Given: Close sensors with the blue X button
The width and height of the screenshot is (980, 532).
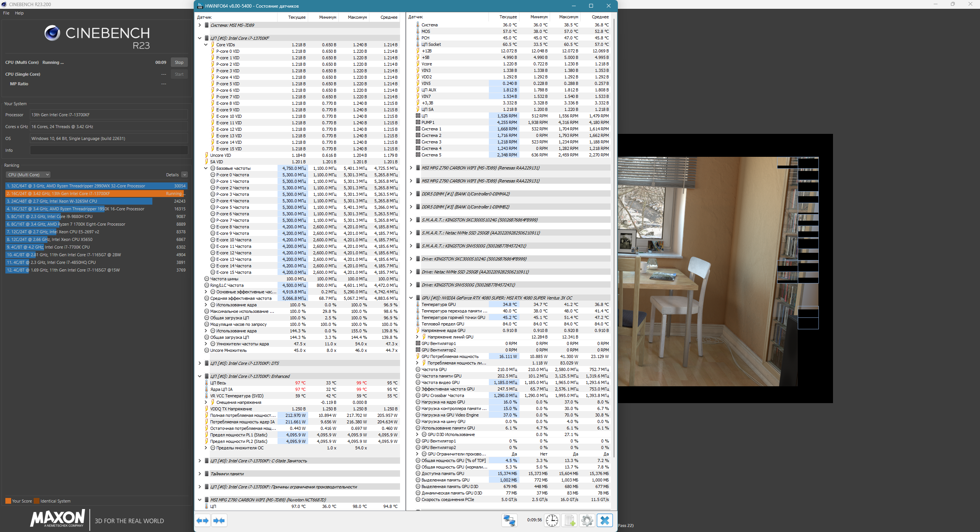Looking at the screenshot, I should pyautogui.click(x=605, y=521).
